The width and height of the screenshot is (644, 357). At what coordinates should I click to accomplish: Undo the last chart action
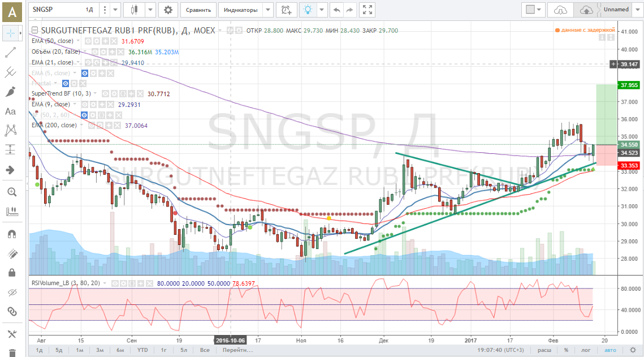pyautogui.click(x=337, y=10)
